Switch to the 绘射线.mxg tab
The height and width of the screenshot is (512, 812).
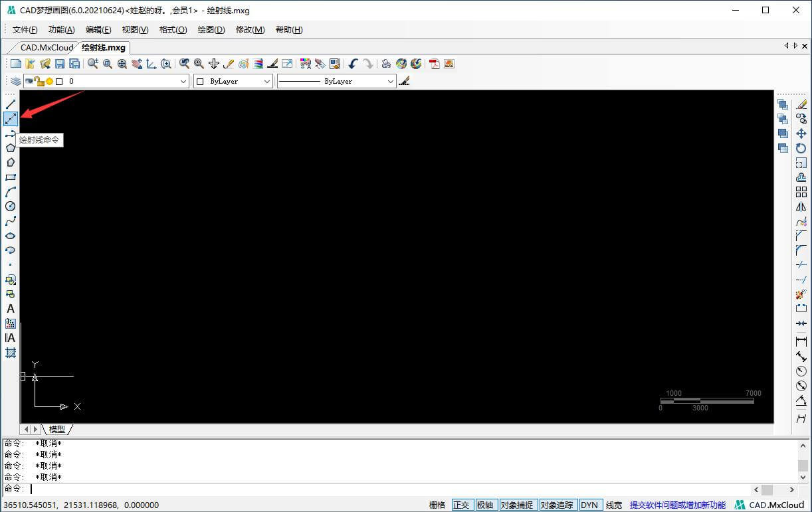(x=103, y=48)
